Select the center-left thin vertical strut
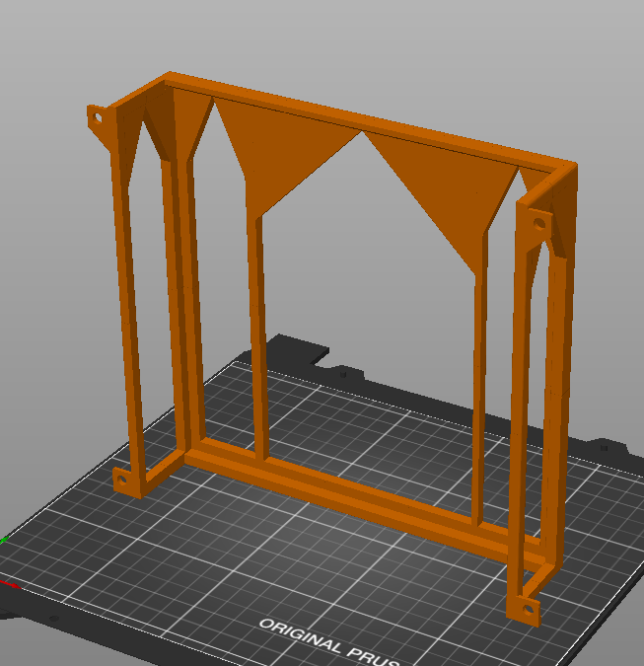 259,335
